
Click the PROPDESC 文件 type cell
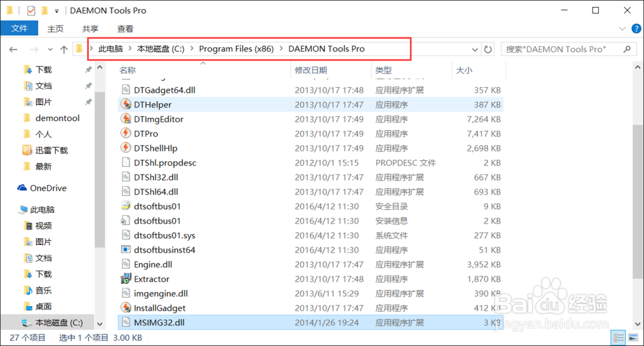[405, 163]
